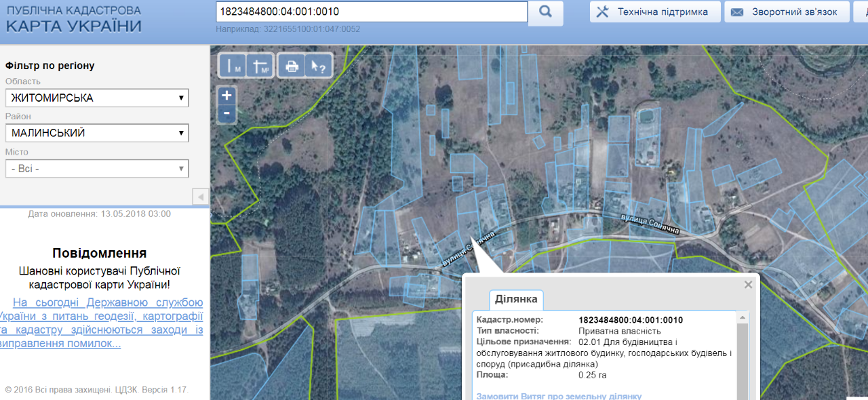Open the Замовити Витяг про земельну ділянку link
Viewport: 868px width, 400px height.
point(559,396)
